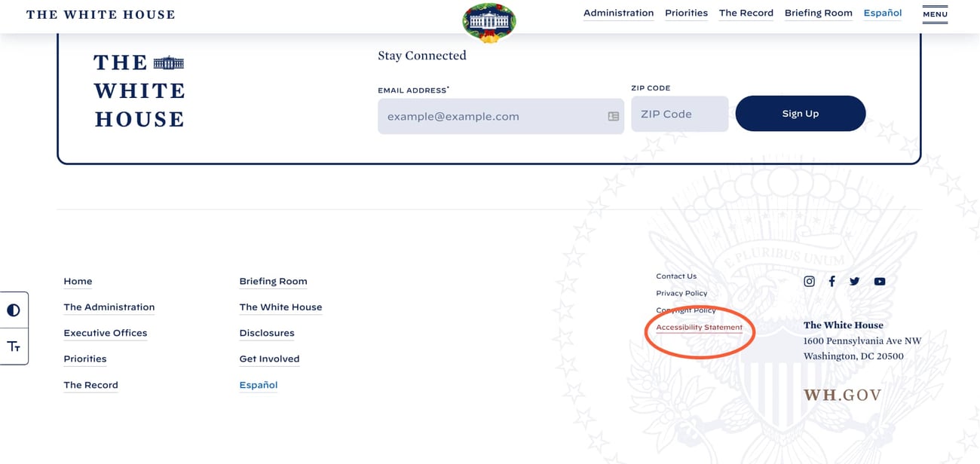Toggle high contrast mode
The height and width of the screenshot is (464, 980).
tap(14, 310)
